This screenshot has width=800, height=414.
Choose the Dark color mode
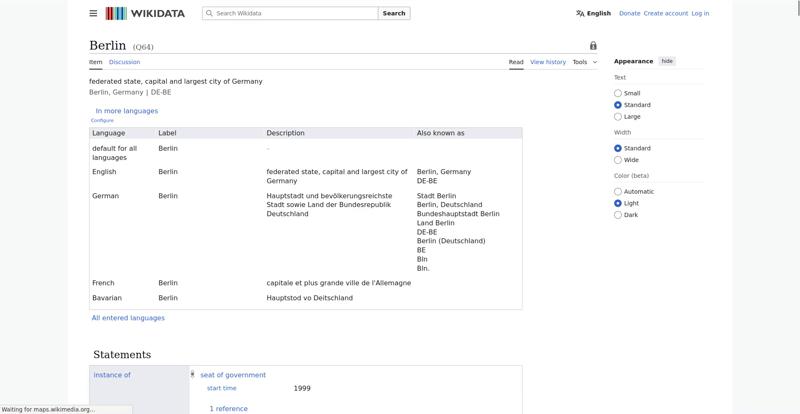(x=618, y=214)
